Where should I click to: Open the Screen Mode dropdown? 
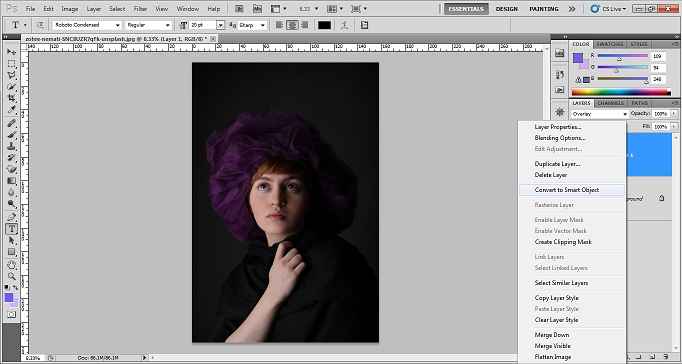[x=359, y=9]
